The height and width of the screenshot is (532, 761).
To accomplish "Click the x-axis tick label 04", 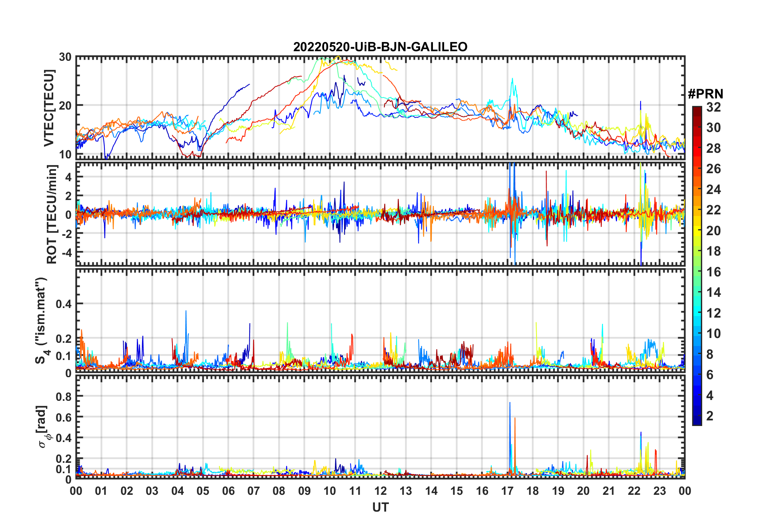I will [x=178, y=491].
